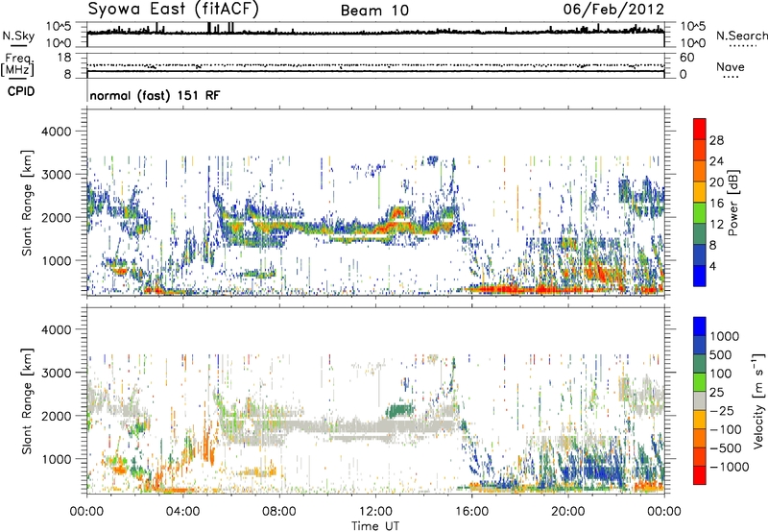The height and width of the screenshot is (532, 768).
Task: Click the red top of Power color bar
Action: click(x=700, y=129)
